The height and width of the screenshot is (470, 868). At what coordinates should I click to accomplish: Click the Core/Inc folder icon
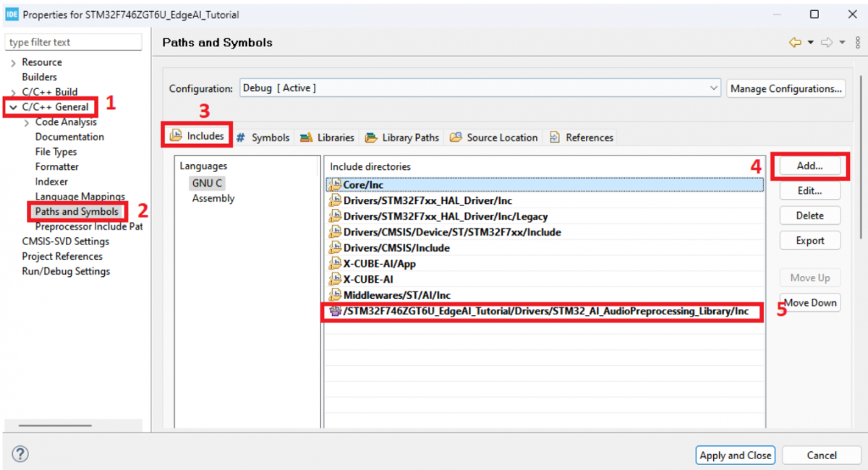click(x=334, y=185)
